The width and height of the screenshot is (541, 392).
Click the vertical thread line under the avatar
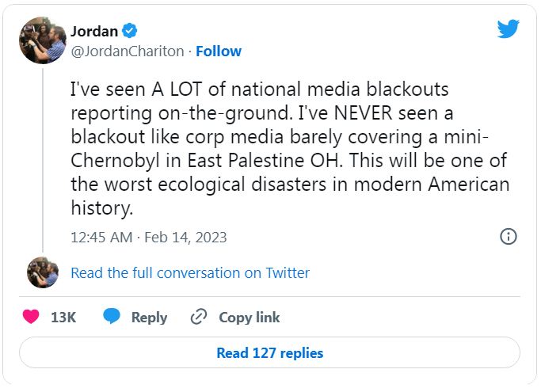pos(43,158)
